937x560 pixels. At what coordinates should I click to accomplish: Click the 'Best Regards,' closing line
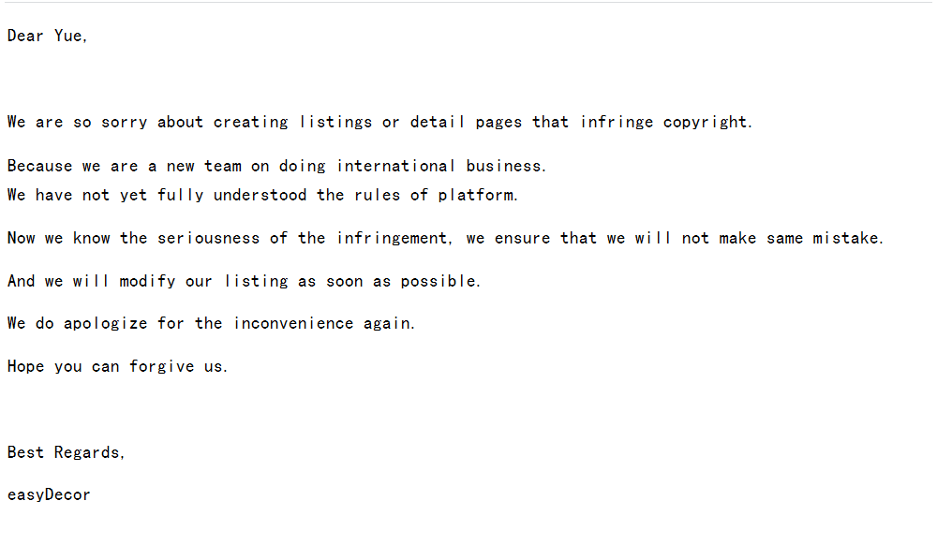[66, 452]
